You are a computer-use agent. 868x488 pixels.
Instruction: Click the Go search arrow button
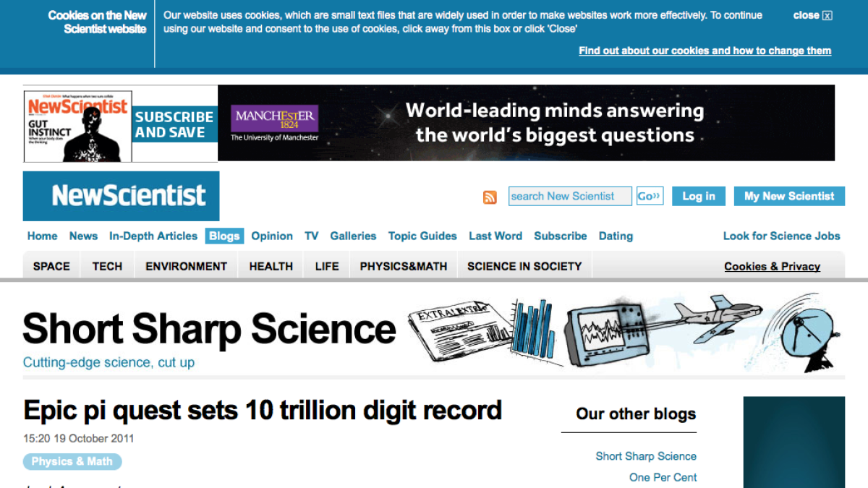pos(649,195)
